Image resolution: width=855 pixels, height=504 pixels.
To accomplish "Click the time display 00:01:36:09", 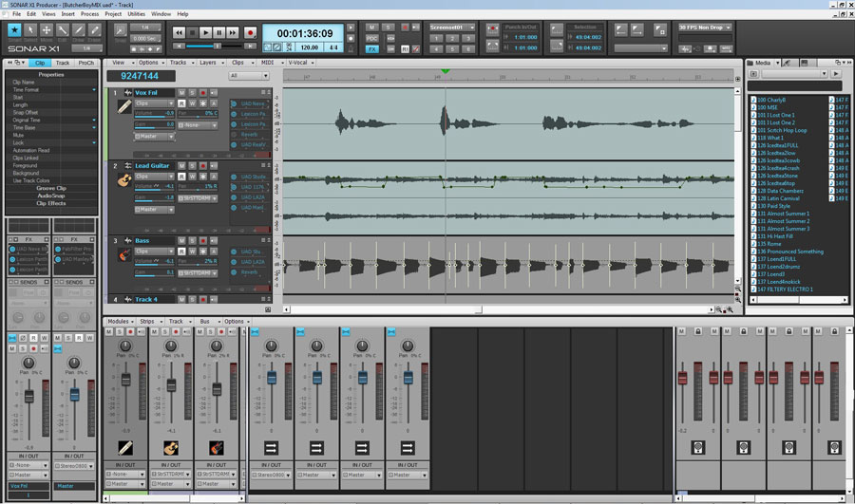I will coord(304,33).
